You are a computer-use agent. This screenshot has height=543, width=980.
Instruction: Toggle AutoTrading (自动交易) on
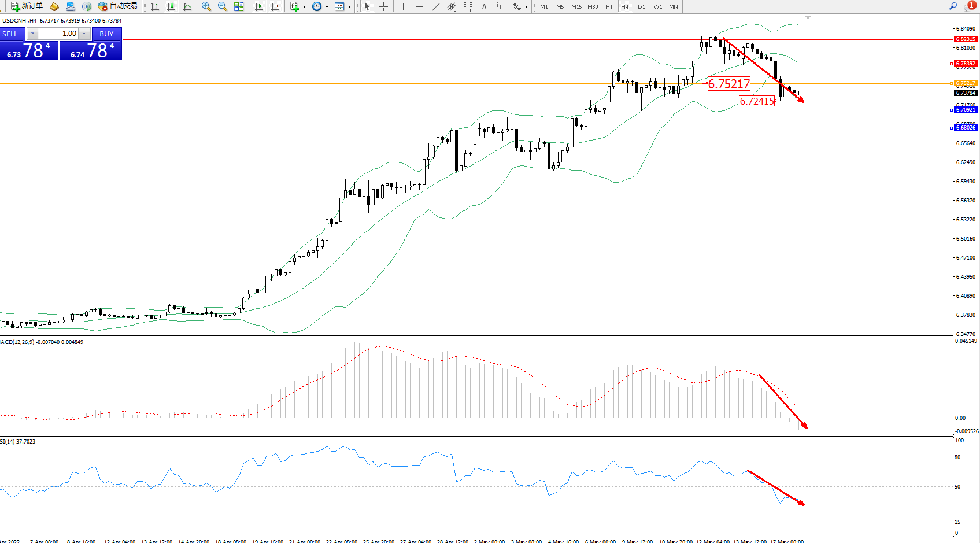point(117,6)
